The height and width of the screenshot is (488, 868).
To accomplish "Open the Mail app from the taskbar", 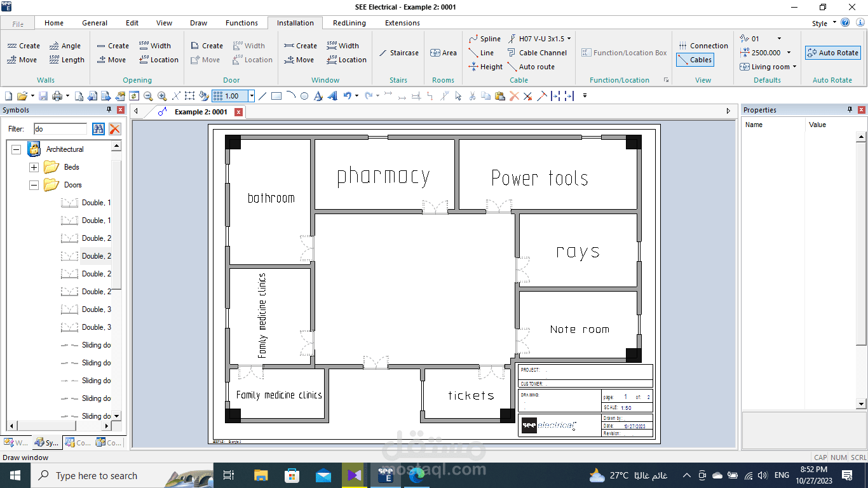I will coord(323,475).
